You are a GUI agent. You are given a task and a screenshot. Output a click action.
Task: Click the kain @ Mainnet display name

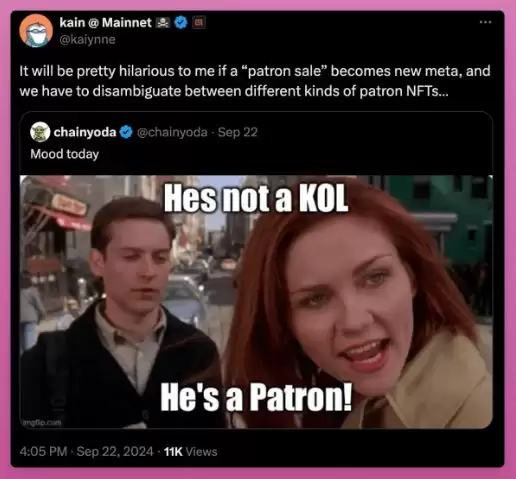pos(106,22)
